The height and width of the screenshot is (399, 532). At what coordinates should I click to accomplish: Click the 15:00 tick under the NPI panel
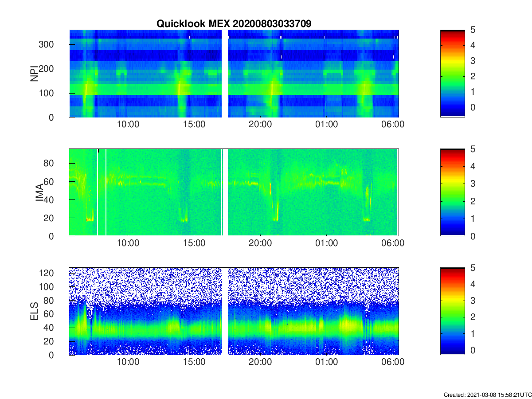pyautogui.click(x=194, y=125)
